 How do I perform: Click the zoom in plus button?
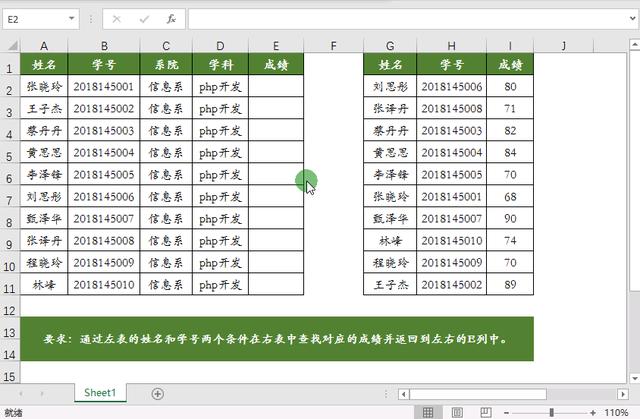coord(593,413)
